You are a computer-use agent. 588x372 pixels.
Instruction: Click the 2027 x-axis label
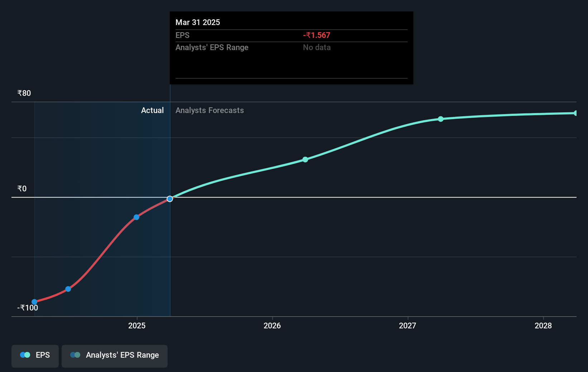408,325
